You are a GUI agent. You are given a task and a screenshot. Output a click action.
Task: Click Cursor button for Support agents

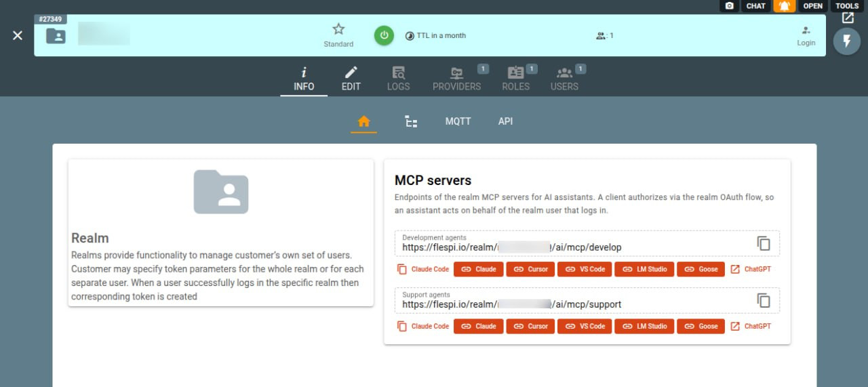tap(530, 326)
